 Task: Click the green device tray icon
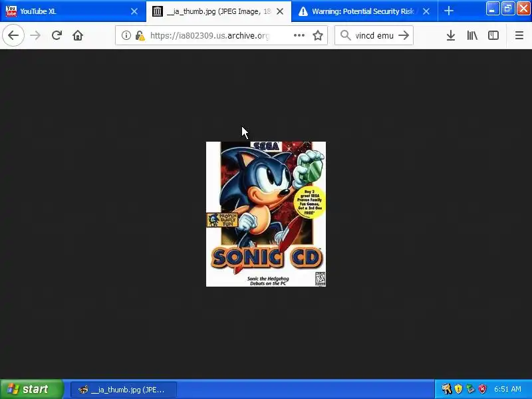coord(471,389)
